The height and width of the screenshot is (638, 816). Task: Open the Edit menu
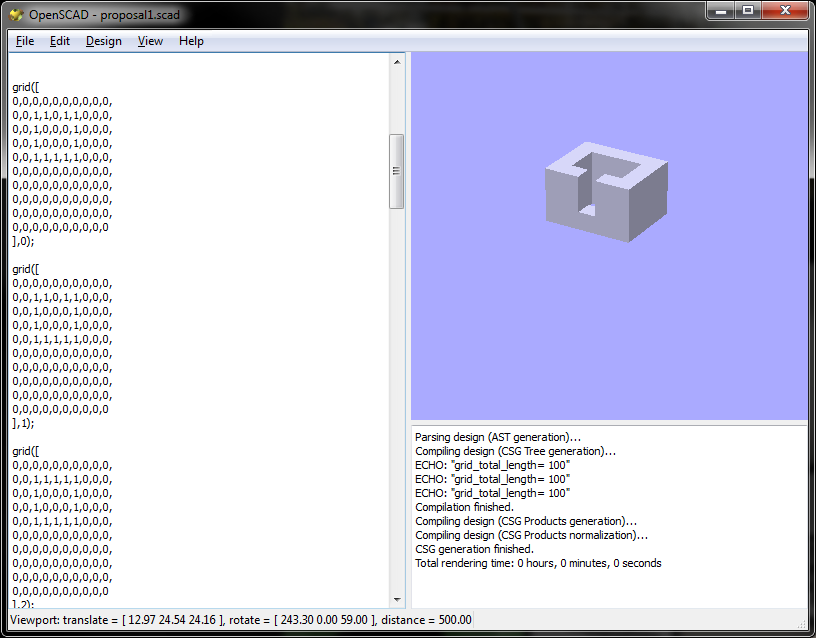click(60, 41)
